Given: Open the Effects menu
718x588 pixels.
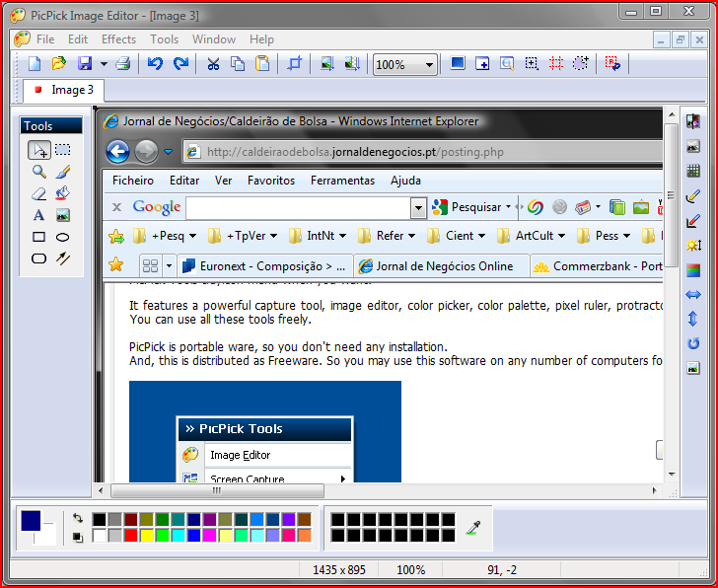Looking at the screenshot, I should pyautogui.click(x=118, y=39).
